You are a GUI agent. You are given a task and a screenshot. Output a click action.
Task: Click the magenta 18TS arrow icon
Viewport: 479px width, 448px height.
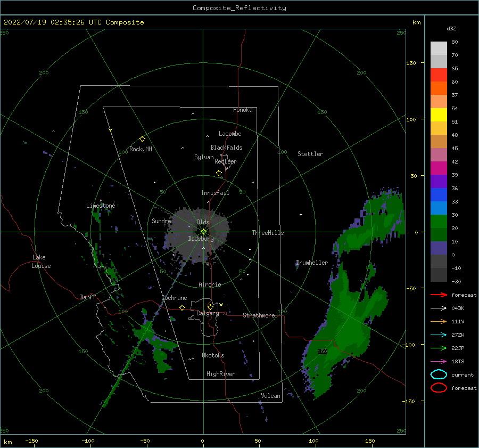pyautogui.click(x=439, y=362)
